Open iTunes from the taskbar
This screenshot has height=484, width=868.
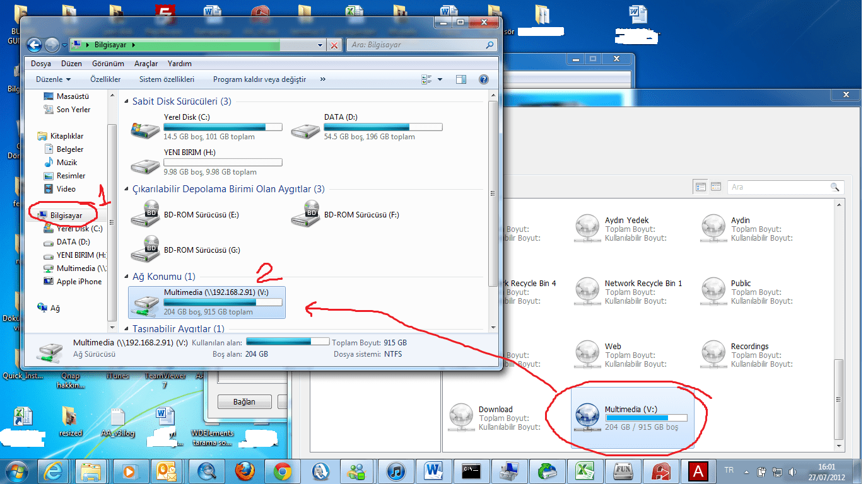coord(396,471)
